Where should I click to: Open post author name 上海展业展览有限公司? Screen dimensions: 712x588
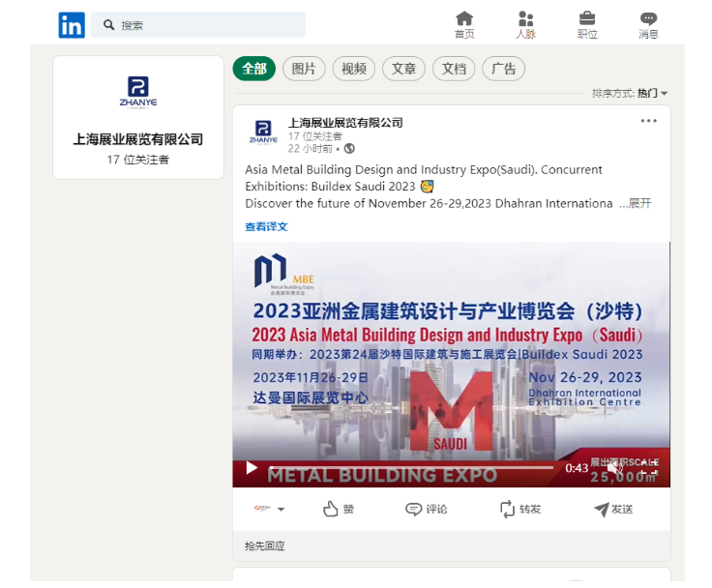(x=345, y=123)
